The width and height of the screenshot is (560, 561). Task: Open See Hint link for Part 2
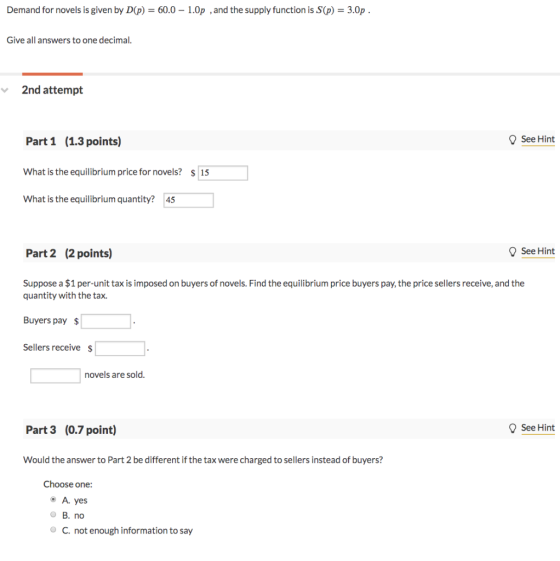pos(538,251)
